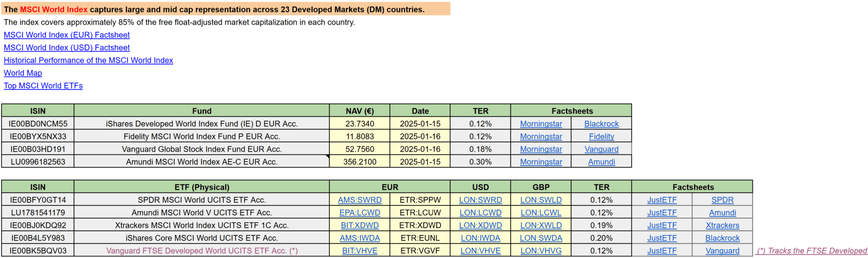
Task: Open the Xtrackers factsheet link
Action: click(722, 225)
